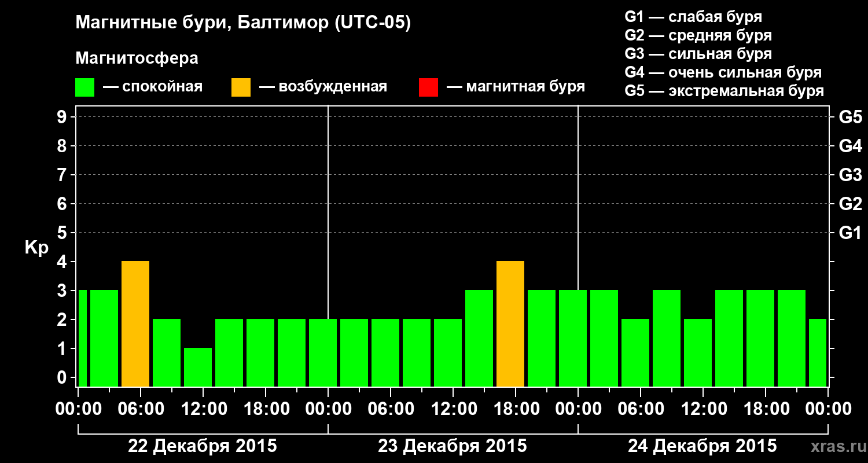Click the '22 Декабря 2015' date label
The height and width of the screenshot is (463, 868).
point(203,446)
